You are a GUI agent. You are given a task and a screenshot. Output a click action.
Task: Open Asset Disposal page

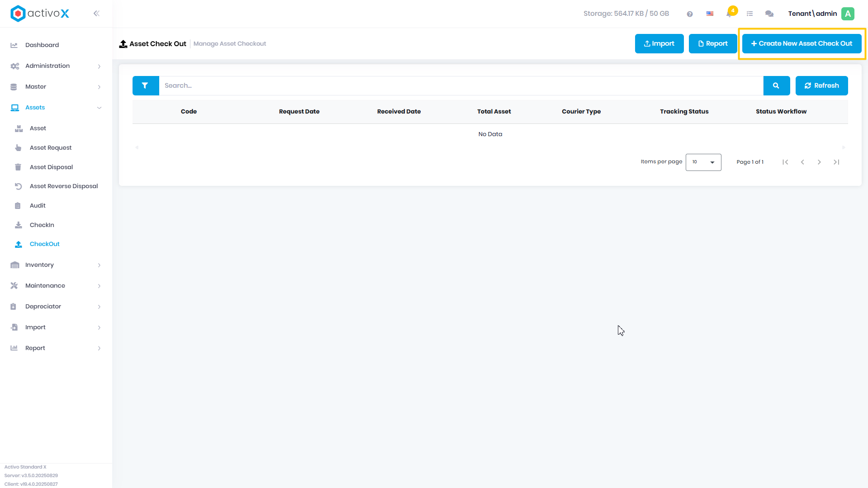pos(51,167)
